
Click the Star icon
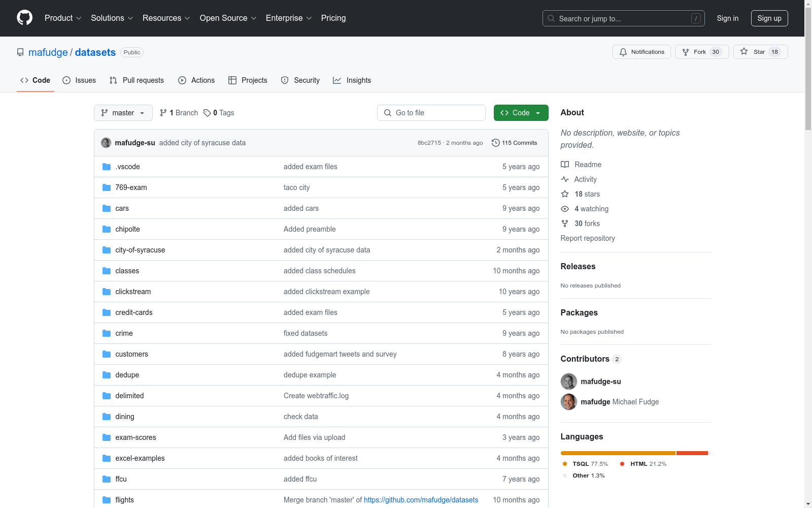(744, 52)
